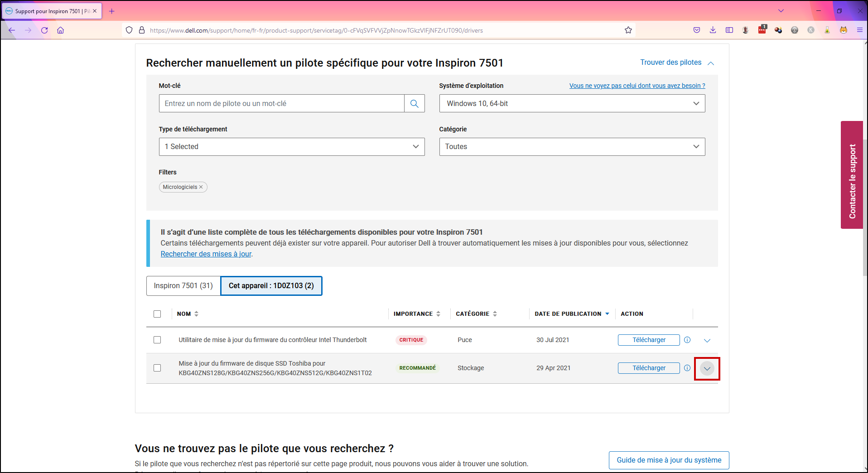Tick the select-all checkbox in table header
The width and height of the screenshot is (868, 473).
(157, 314)
